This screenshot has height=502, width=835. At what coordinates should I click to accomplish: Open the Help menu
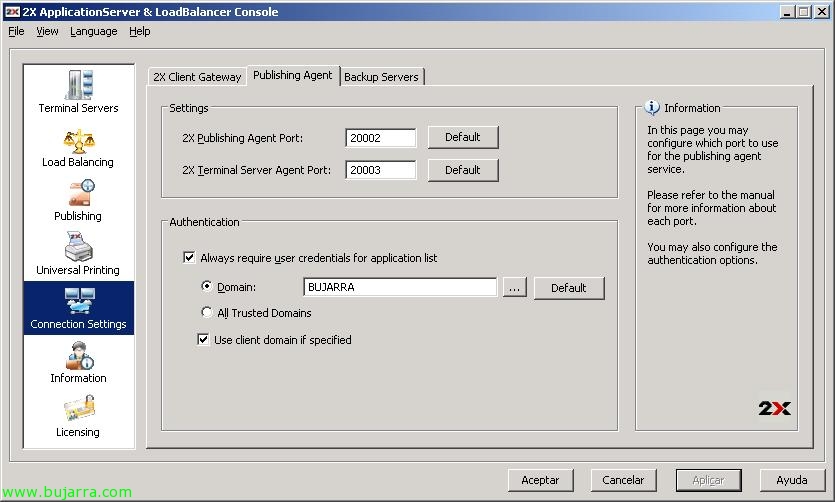point(140,31)
